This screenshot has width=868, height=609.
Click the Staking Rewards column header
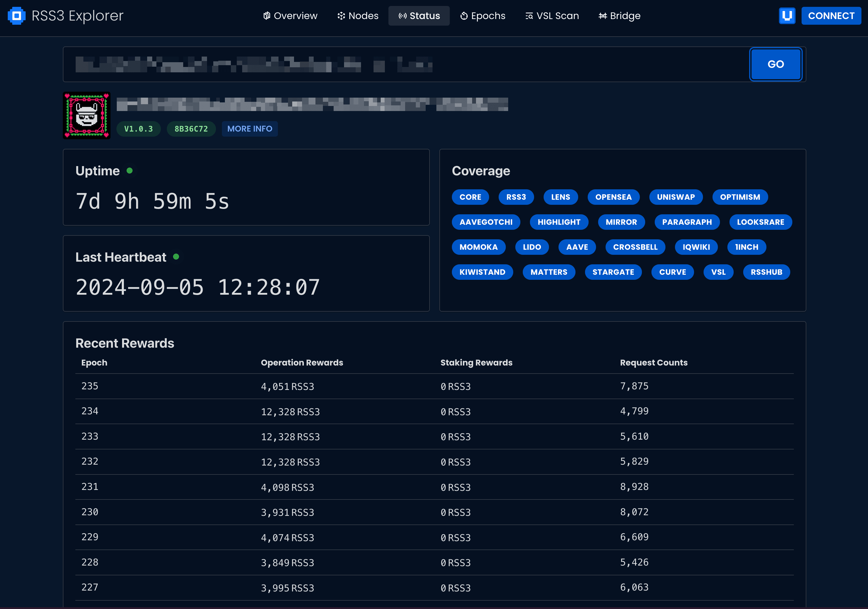476,363
